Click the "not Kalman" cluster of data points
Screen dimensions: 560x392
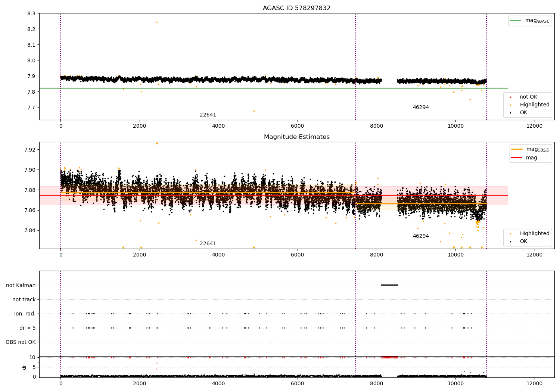pos(389,285)
